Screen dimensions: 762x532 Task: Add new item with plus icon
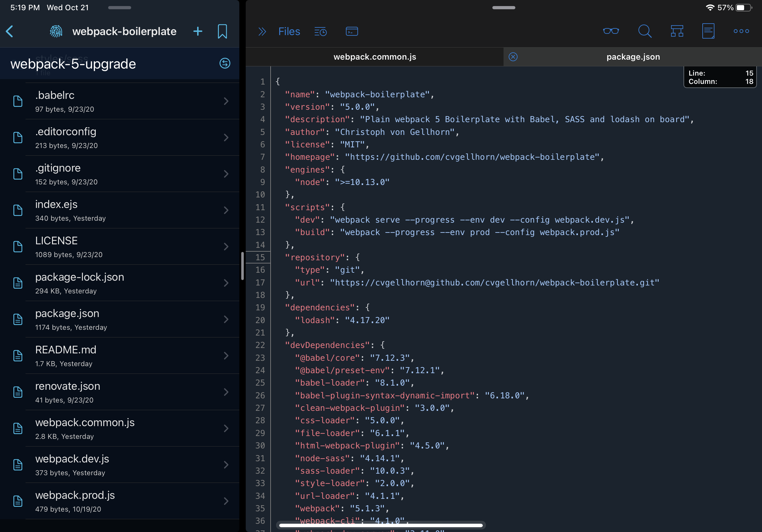point(198,32)
